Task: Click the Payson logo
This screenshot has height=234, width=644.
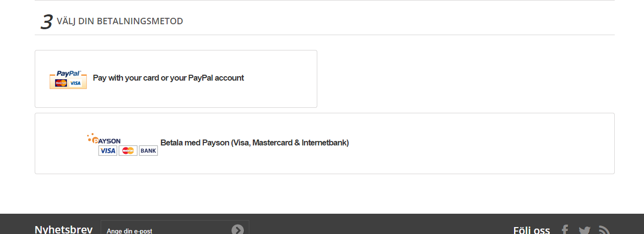Action: point(104,140)
